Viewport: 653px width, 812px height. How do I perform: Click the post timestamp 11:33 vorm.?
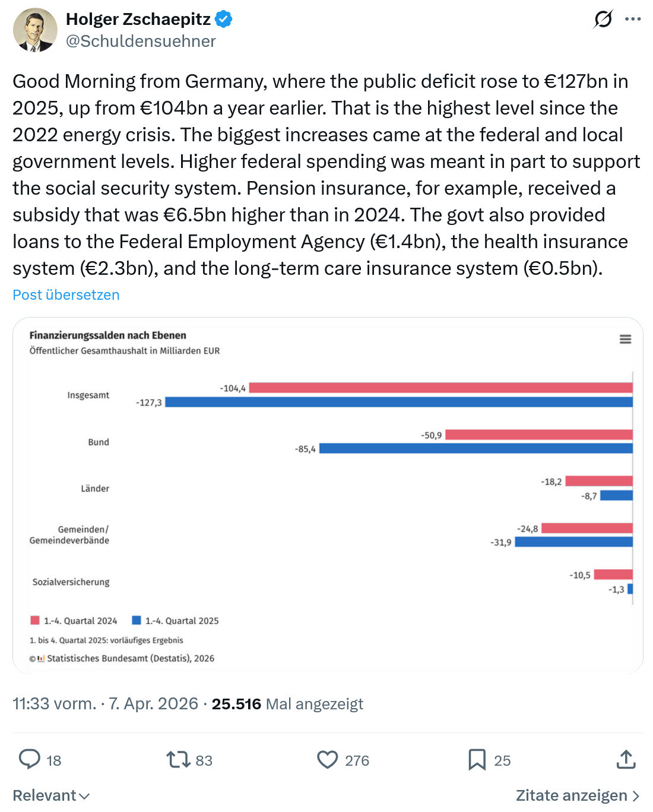[x=54, y=703]
